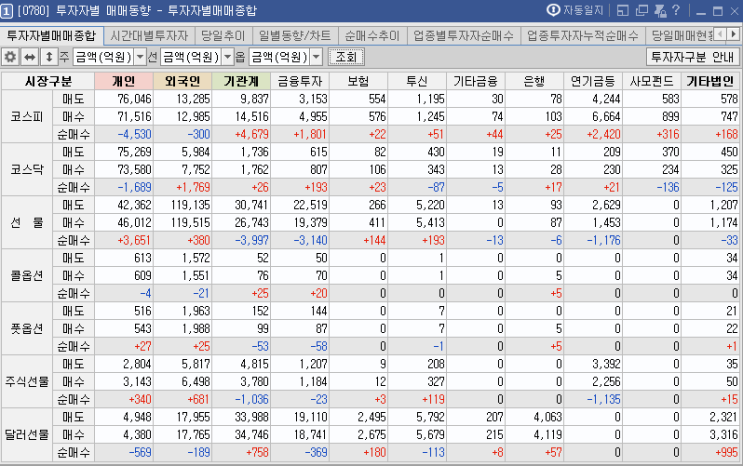Switch to the 시간대별투자자 tab
Screen dimensions: 743x466
pos(149,36)
